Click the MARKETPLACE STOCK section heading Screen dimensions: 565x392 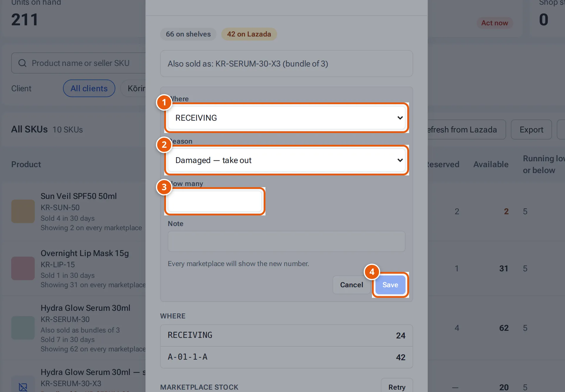point(199,387)
